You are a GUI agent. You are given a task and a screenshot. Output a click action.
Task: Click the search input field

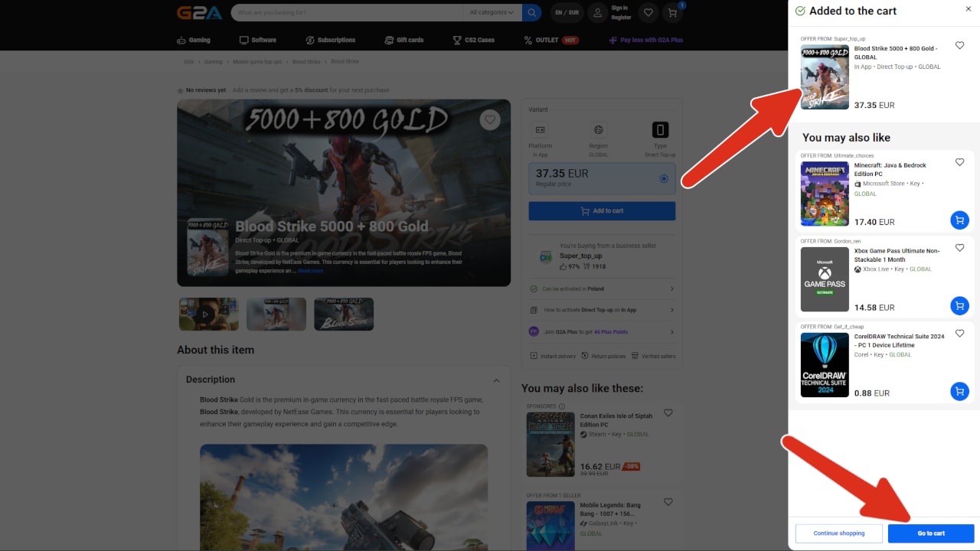[348, 12]
